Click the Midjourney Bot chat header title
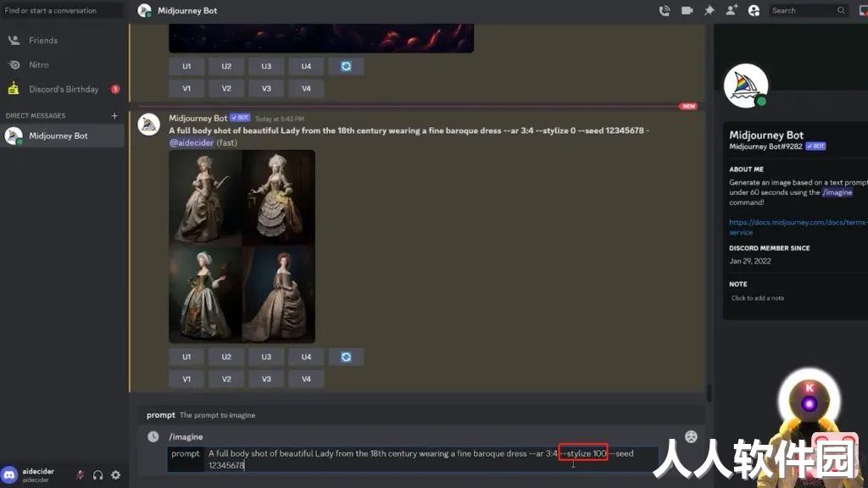 (x=187, y=10)
